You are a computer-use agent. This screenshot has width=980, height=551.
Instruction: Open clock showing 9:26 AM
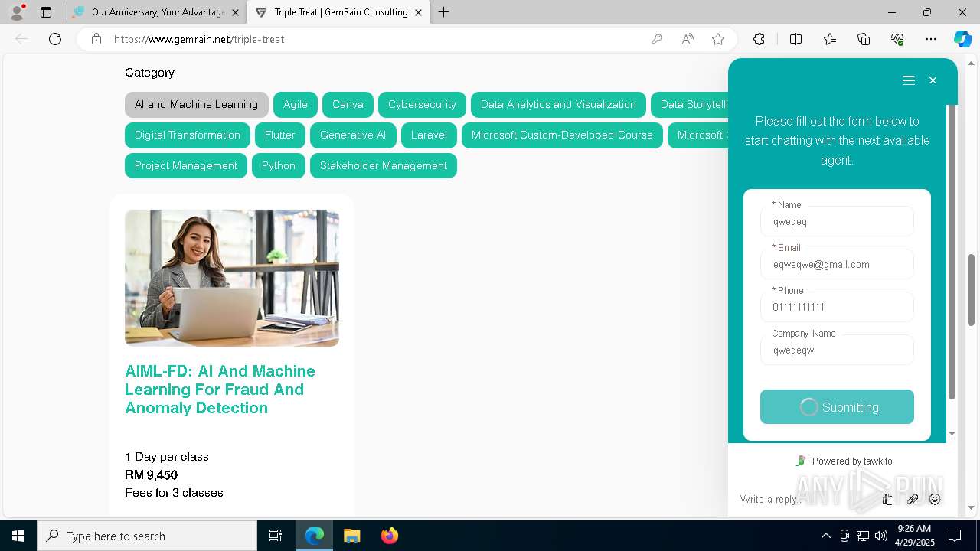[x=914, y=536]
